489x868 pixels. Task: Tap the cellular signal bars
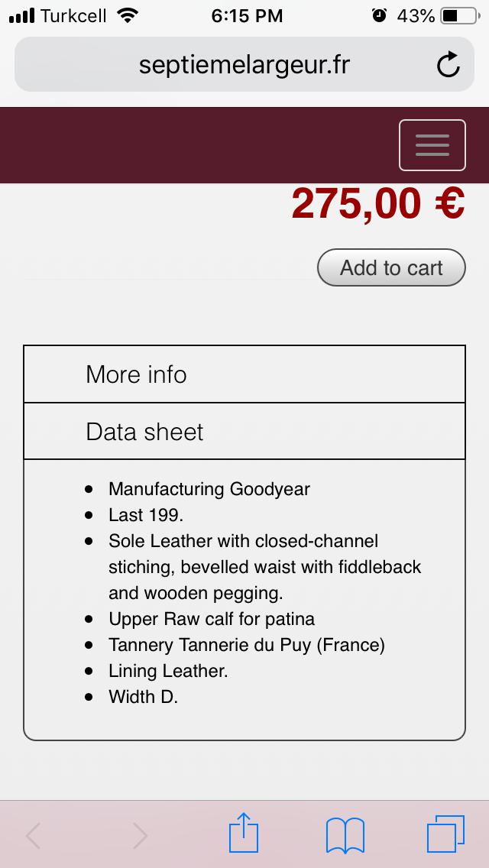[x=21, y=15]
